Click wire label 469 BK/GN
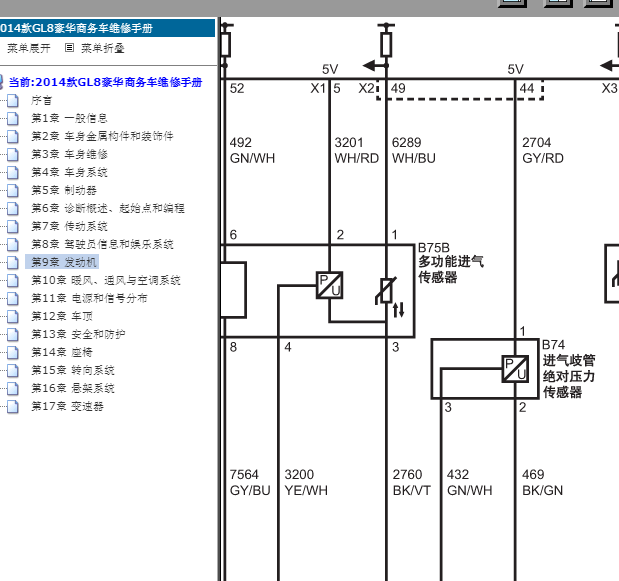 [x=542, y=482]
